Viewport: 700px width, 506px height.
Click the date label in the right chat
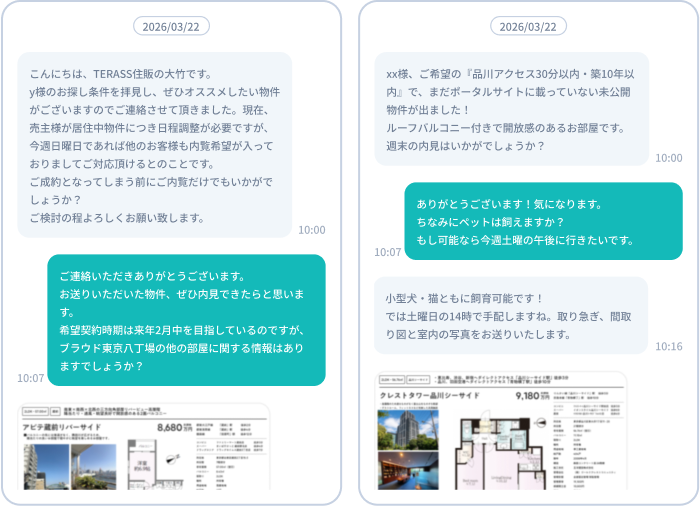[x=528, y=26]
